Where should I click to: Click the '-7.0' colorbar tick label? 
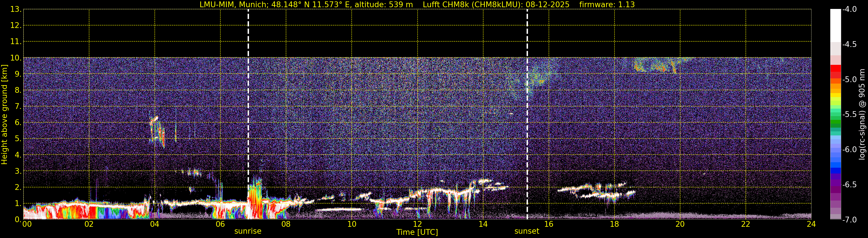pyautogui.click(x=849, y=220)
